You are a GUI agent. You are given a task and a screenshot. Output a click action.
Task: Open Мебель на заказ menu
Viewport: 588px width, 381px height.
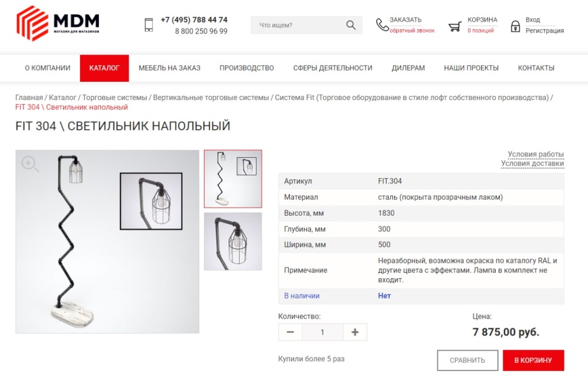(x=169, y=68)
